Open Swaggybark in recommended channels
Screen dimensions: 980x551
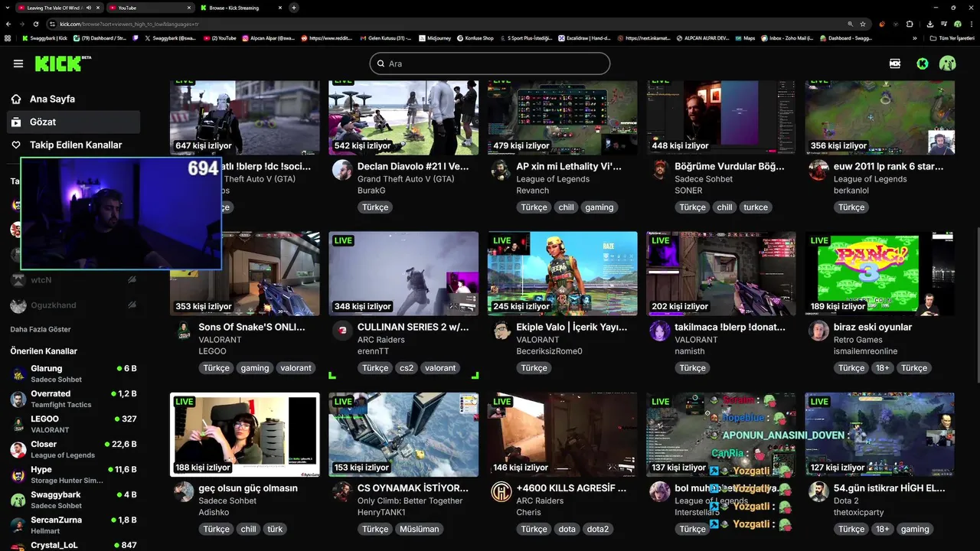coord(73,500)
